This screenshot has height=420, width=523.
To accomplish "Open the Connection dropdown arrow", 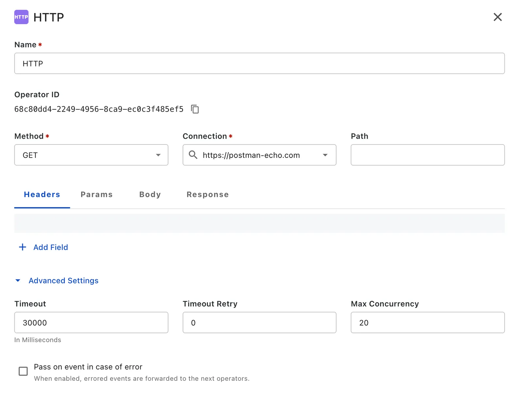I will click(325, 155).
